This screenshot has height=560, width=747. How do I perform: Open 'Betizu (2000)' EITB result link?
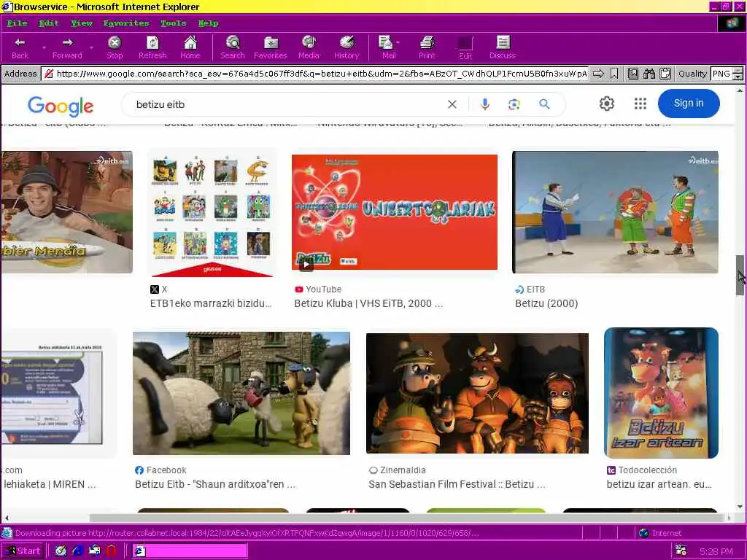pyautogui.click(x=546, y=303)
